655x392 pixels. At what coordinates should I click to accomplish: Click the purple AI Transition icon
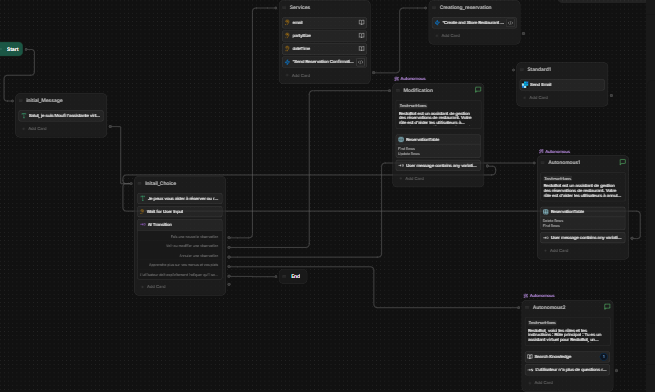tap(143, 224)
